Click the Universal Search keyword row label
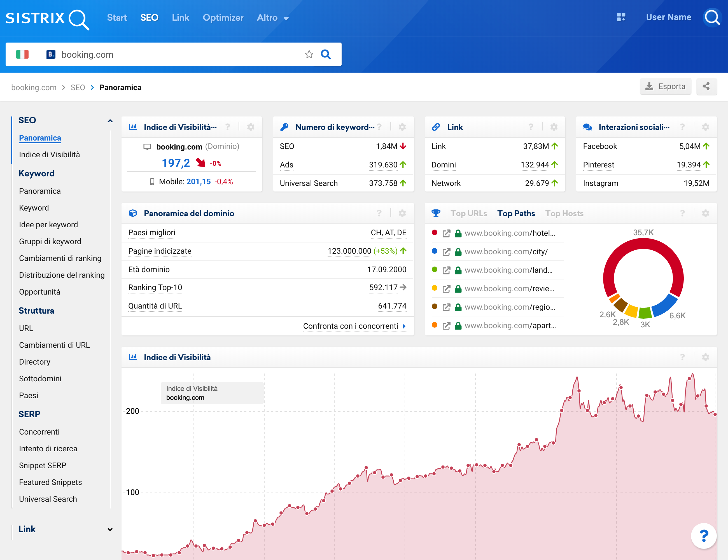Screen dimensions: 728x560 point(309,183)
